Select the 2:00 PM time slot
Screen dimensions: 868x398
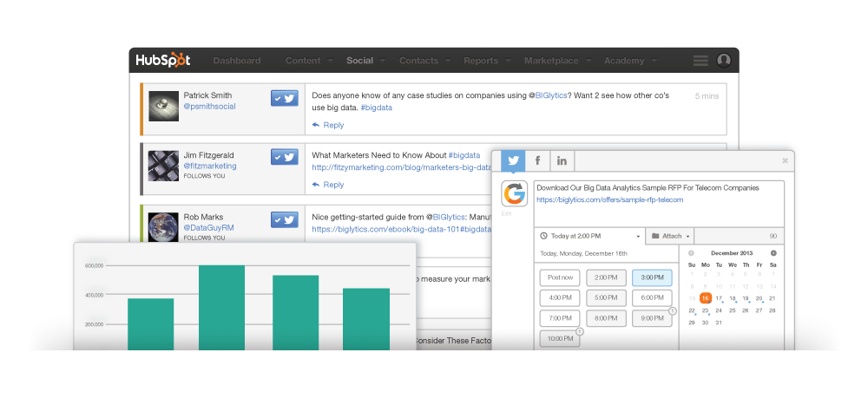point(606,277)
